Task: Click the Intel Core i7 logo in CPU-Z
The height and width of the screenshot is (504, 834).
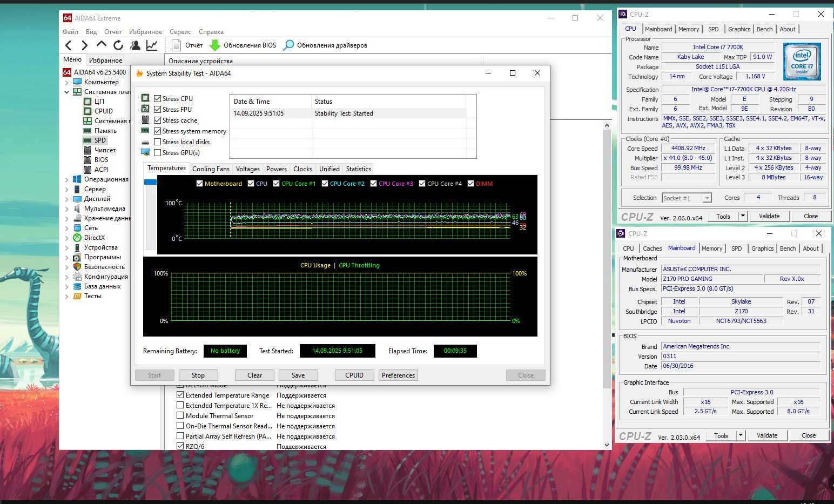Action: point(802,62)
